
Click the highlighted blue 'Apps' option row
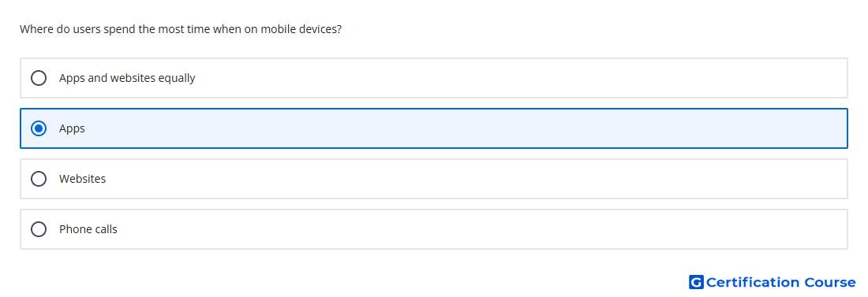(434, 128)
